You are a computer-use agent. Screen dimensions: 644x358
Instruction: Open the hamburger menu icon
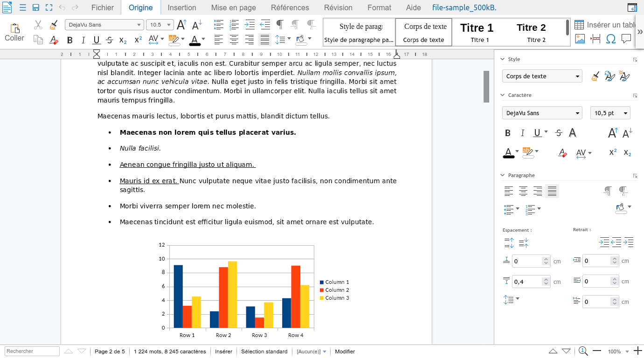[x=22, y=7]
